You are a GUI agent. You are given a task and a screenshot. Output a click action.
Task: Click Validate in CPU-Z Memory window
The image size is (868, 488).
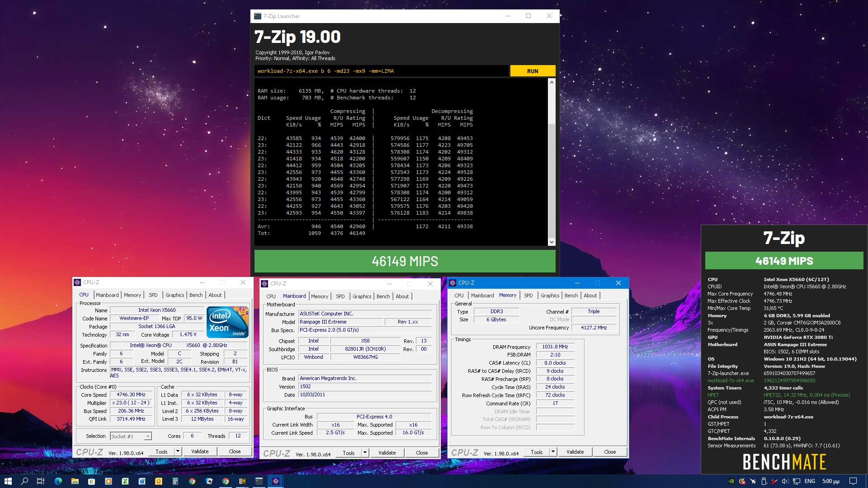(575, 452)
